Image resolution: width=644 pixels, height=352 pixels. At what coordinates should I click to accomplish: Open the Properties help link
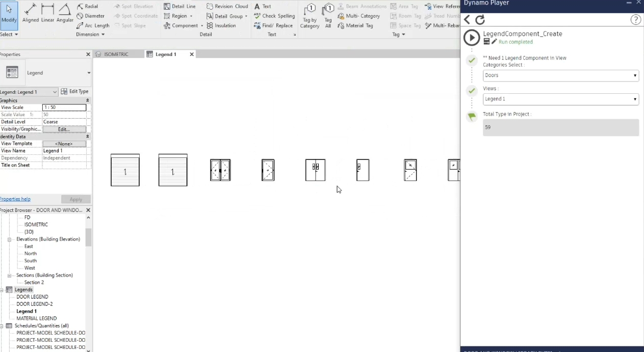click(x=15, y=199)
